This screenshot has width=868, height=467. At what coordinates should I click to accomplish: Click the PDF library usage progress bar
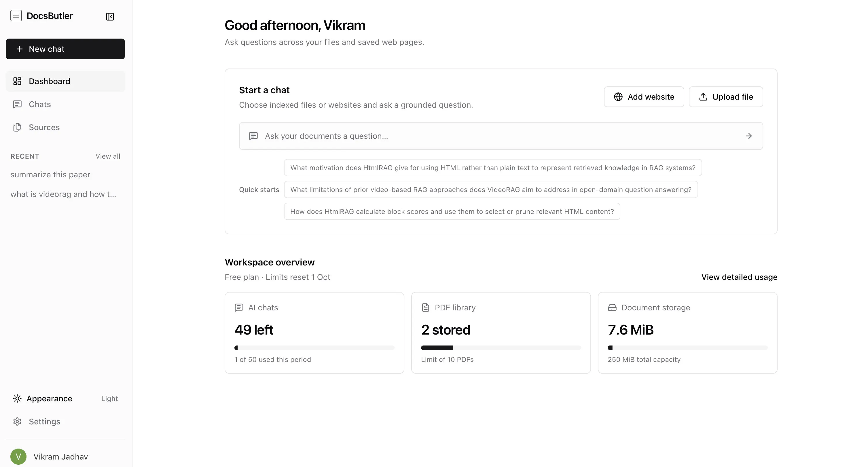501,348
